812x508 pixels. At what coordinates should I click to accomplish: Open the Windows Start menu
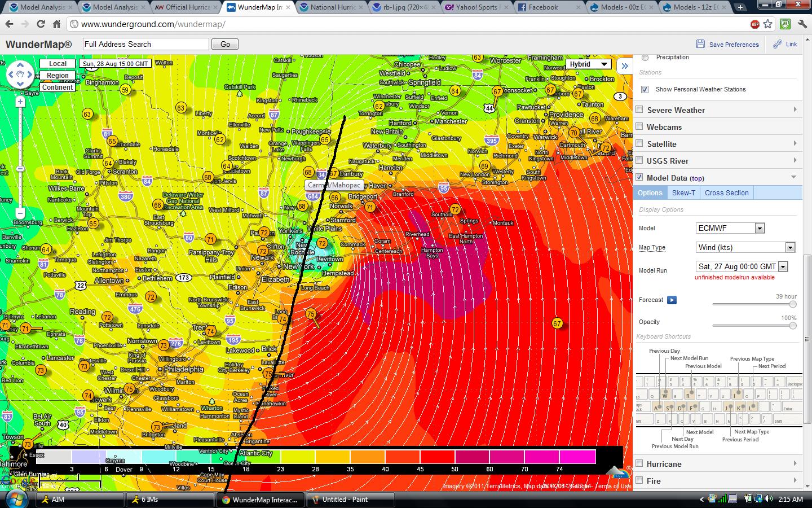coord(15,500)
